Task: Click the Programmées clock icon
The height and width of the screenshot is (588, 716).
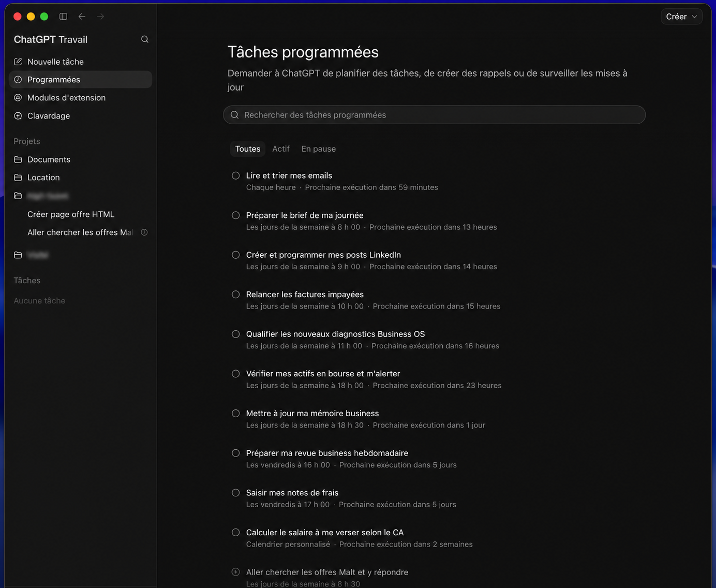Action: point(18,80)
